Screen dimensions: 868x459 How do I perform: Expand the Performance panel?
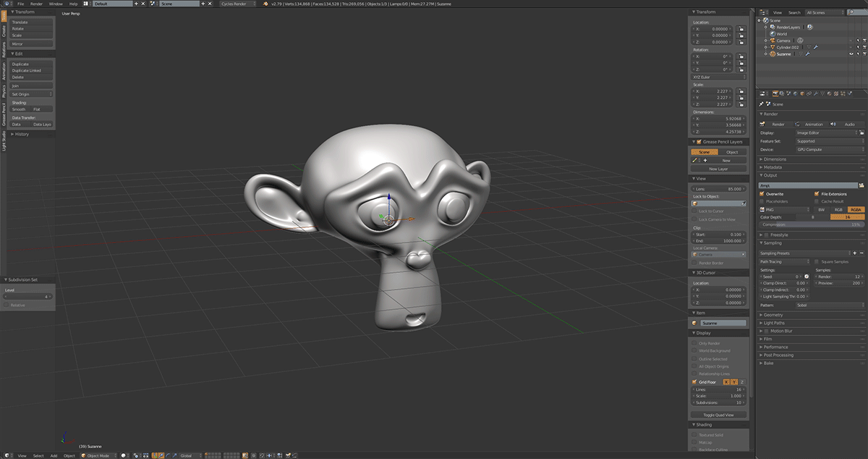click(x=775, y=347)
